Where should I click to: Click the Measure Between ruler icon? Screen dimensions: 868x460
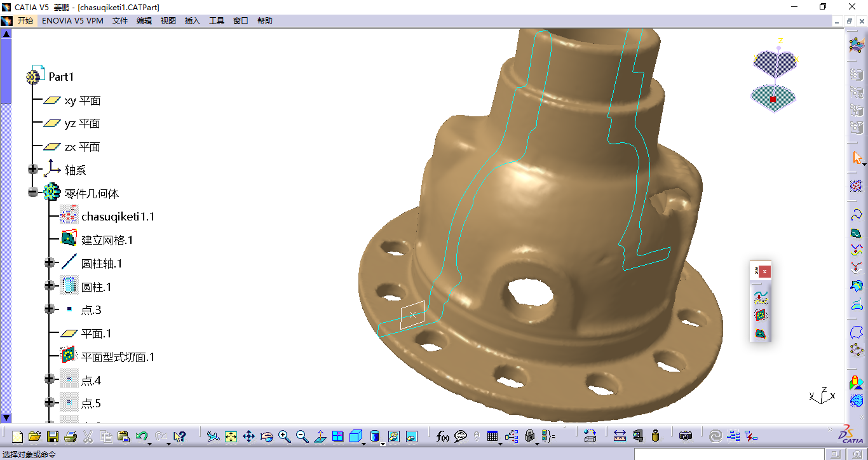click(x=620, y=436)
